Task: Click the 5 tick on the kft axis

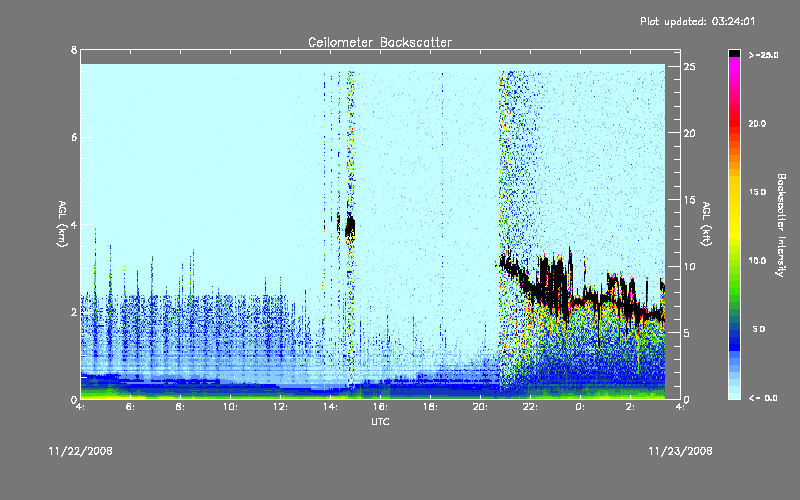Action: pos(687,333)
